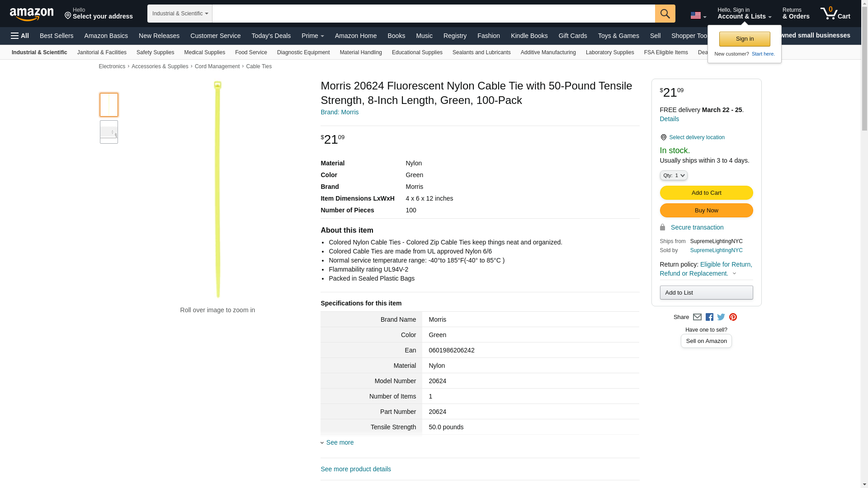Open country flag language selector
Screen dimensions: 868x488
[698, 15]
